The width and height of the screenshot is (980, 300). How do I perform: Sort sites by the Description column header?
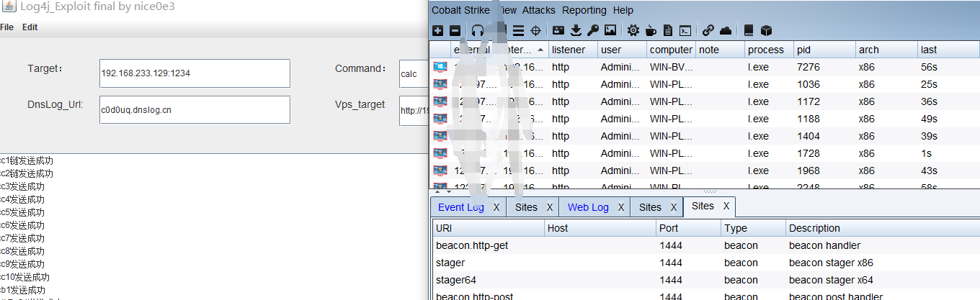coord(883,228)
